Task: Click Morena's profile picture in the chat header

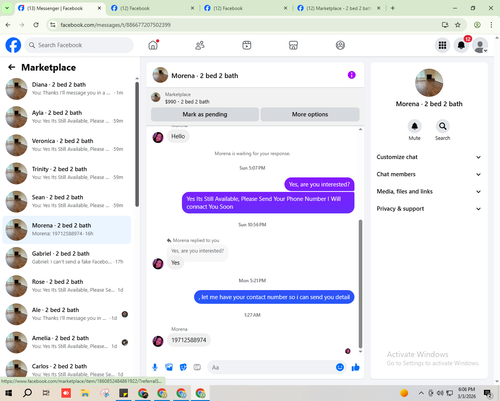Action: coord(160,75)
